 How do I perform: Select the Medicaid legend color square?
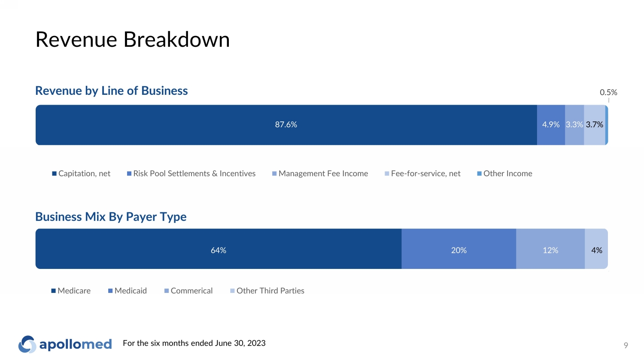click(110, 291)
